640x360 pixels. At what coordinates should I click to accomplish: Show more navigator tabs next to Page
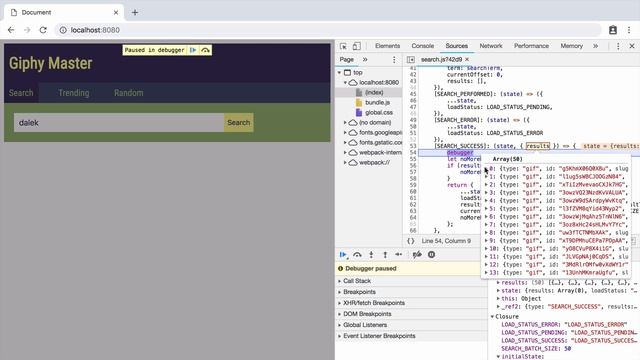(x=365, y=60)
